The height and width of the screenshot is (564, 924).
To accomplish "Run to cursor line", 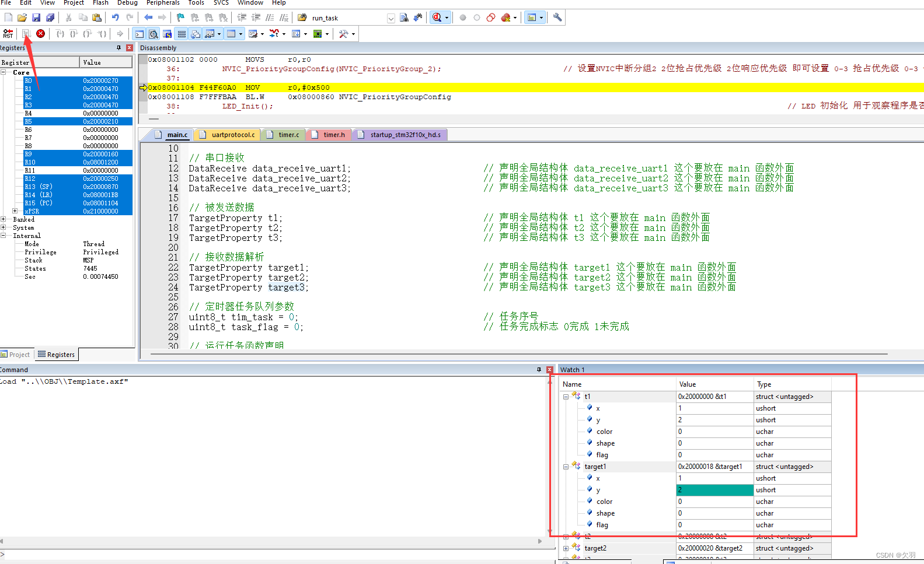I will pyautogui.click(x=102, y=34).
